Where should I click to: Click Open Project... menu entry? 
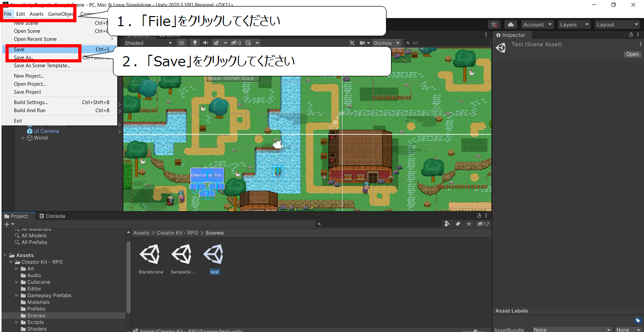click(59, 84)
